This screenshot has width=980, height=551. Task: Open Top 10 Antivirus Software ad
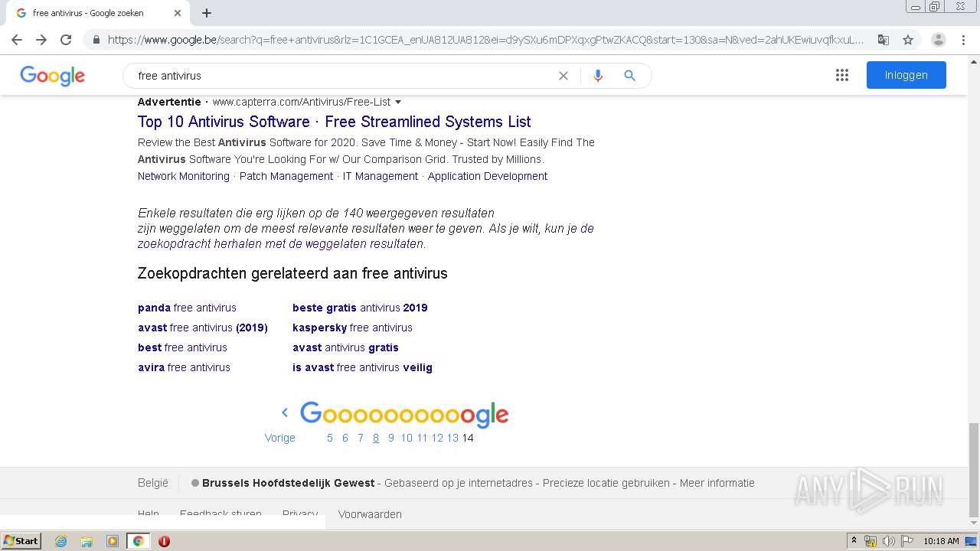tap(335, 122)
